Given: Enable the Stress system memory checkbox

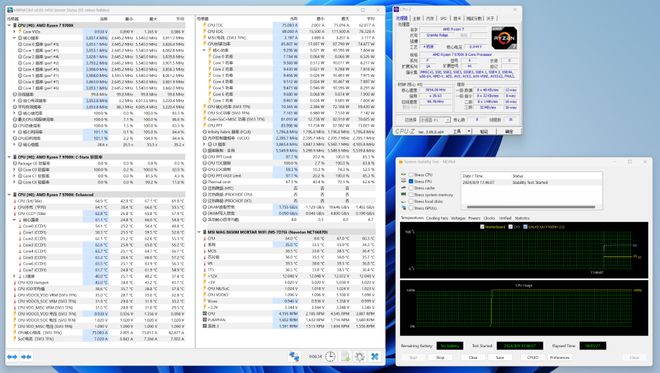Looking at the screenshot, I should [x=411, y=195].
